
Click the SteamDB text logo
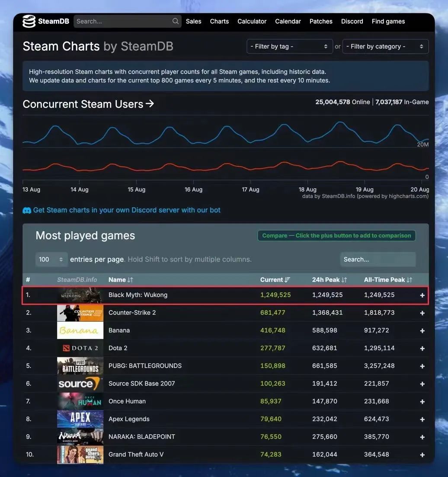point(54,21)
